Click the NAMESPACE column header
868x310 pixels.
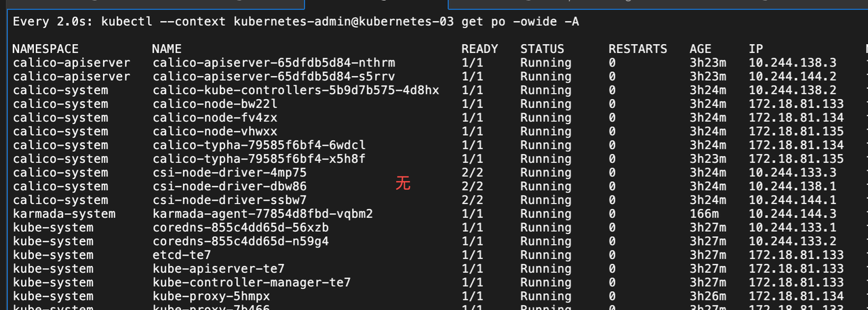pyautogui.click(x=45, y=49)
